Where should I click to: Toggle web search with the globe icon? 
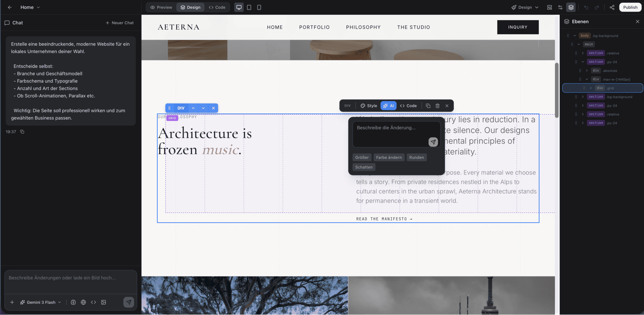tap(83, 302)
